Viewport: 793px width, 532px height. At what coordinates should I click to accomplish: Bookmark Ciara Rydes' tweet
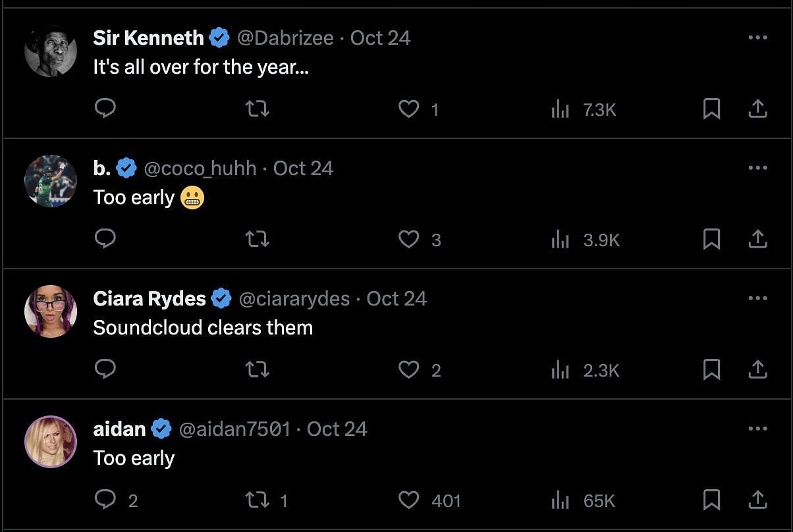coord(711,369)
